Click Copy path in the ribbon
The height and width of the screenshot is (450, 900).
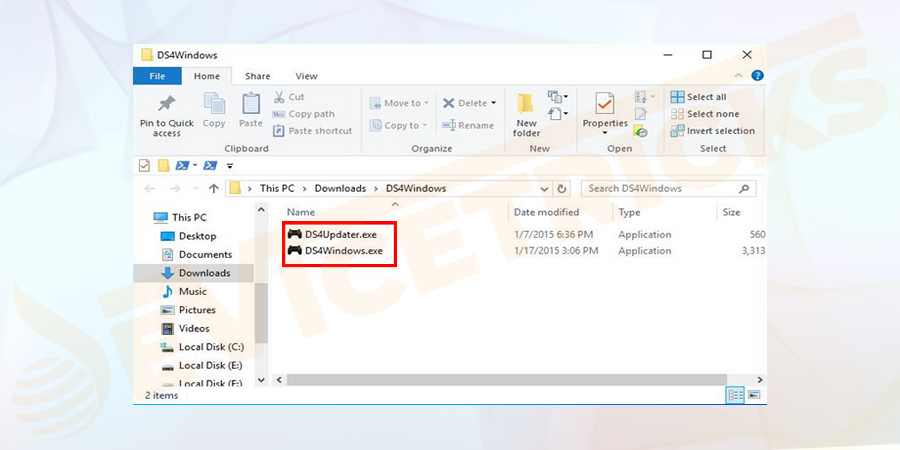303,114
